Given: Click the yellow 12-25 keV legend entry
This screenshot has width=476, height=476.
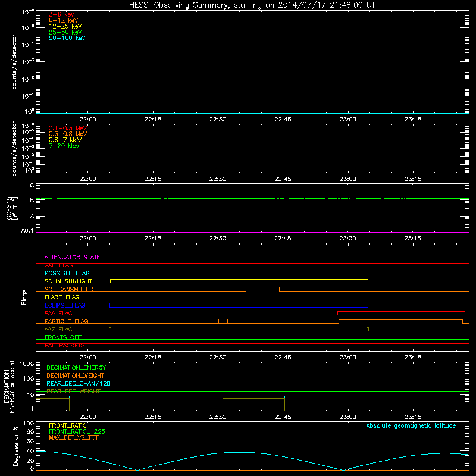Looking at the screenshot, I should pyautogui.click(x=65, y=26).
